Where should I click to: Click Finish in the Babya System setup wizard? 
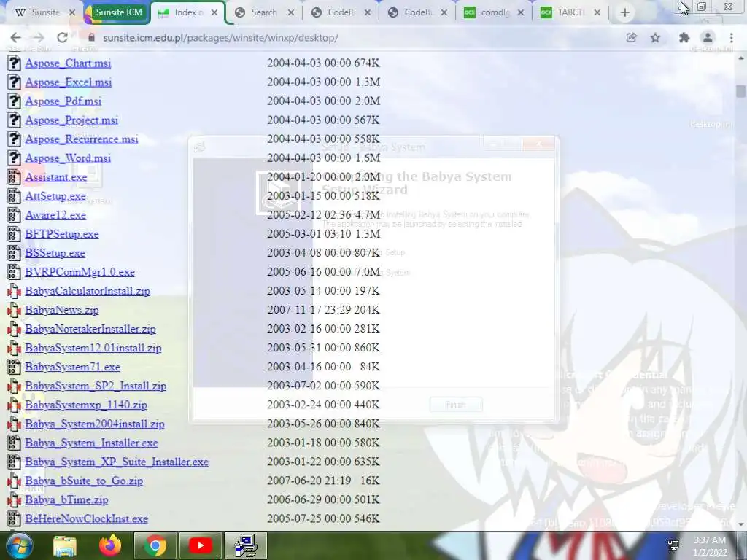point(456,405)
